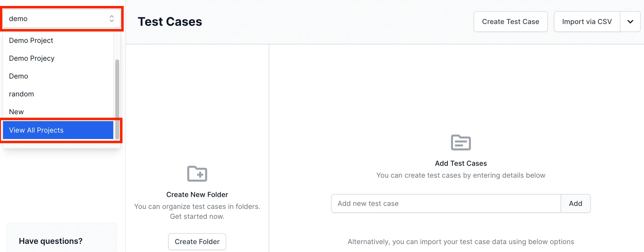Switch to the "random" project
Image resolution: width=644 pixels, height=252 pixels.
(x=21, y=94)
